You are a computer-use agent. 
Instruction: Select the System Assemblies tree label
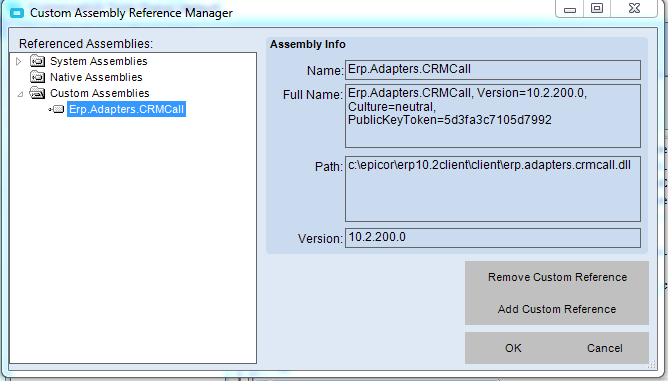point(98,61)
